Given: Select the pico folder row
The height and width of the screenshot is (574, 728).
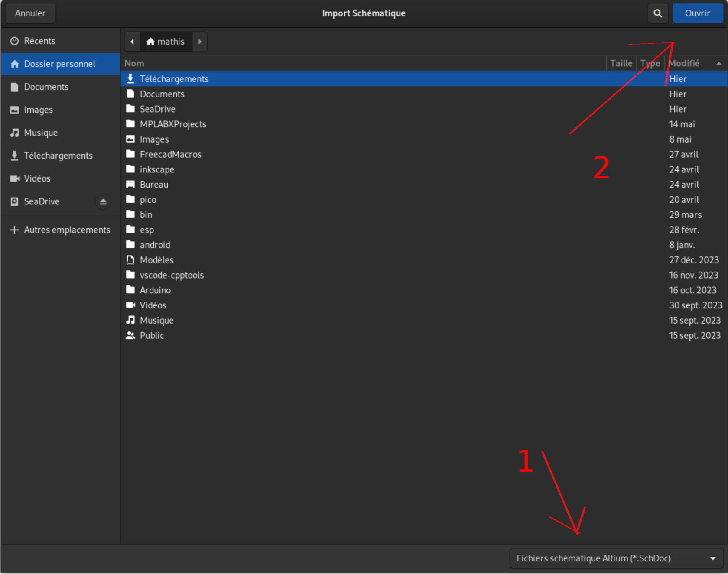Looking at the screenshot, I should click(x=424, y=199).
